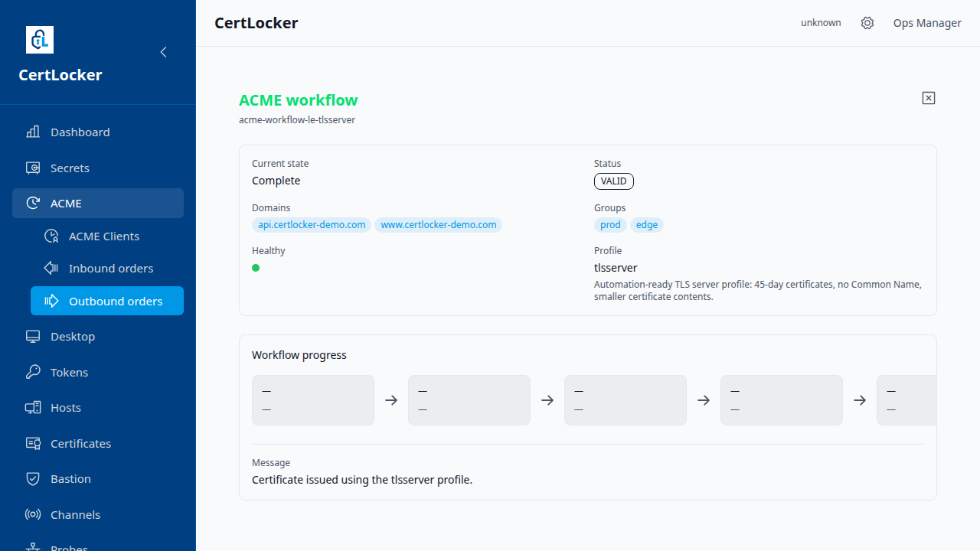Click the unknown status text in header
The width and height of the screenshot is (980, 551).
coord(821,23)
